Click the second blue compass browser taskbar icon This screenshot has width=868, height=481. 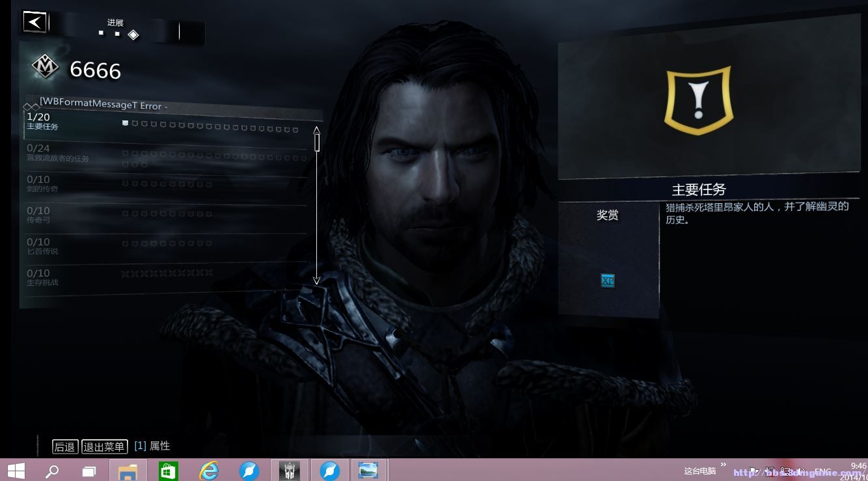point(330,470)
